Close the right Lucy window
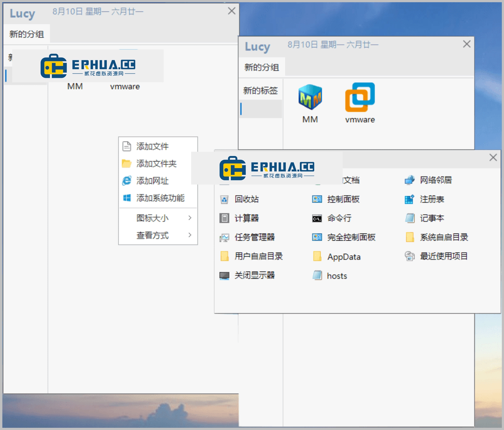The width and height of the screenshot is (504, 430). click(467, 44)
